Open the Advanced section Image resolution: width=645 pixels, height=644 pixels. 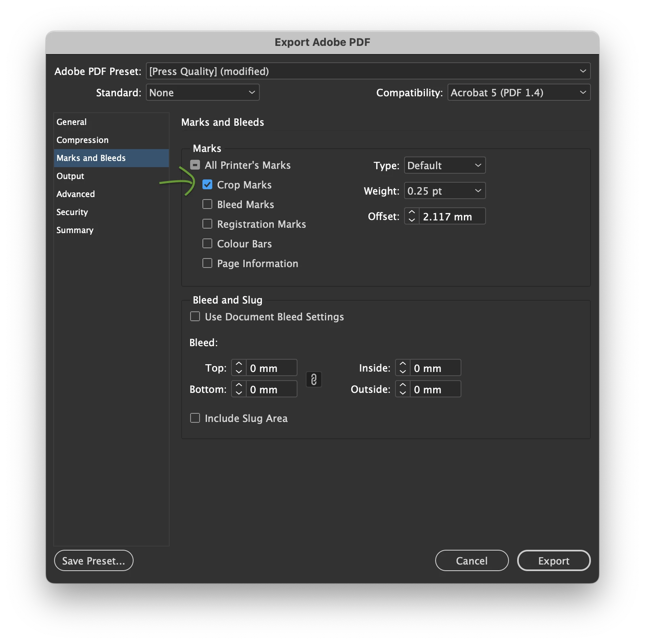(111, 194)
